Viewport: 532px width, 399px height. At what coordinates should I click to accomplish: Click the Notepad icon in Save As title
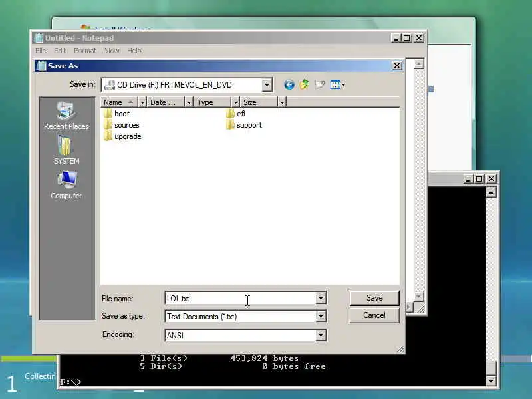[41, 66]
